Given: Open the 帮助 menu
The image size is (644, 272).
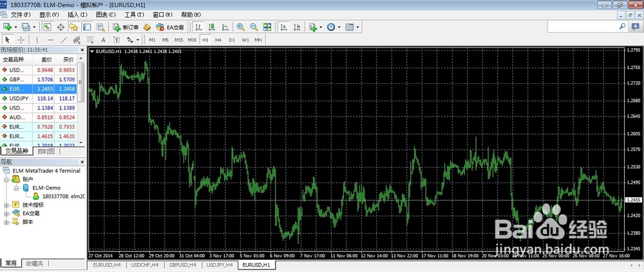Looking at the screenshot, I should click(191, 15).
